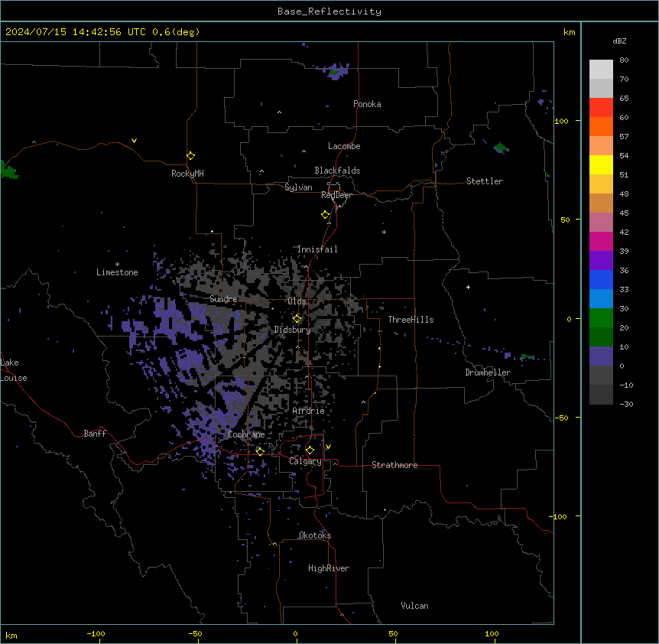Click the -100 tick on the bottom axis
This screenshot has width=659, height=644.
[96, 633]
